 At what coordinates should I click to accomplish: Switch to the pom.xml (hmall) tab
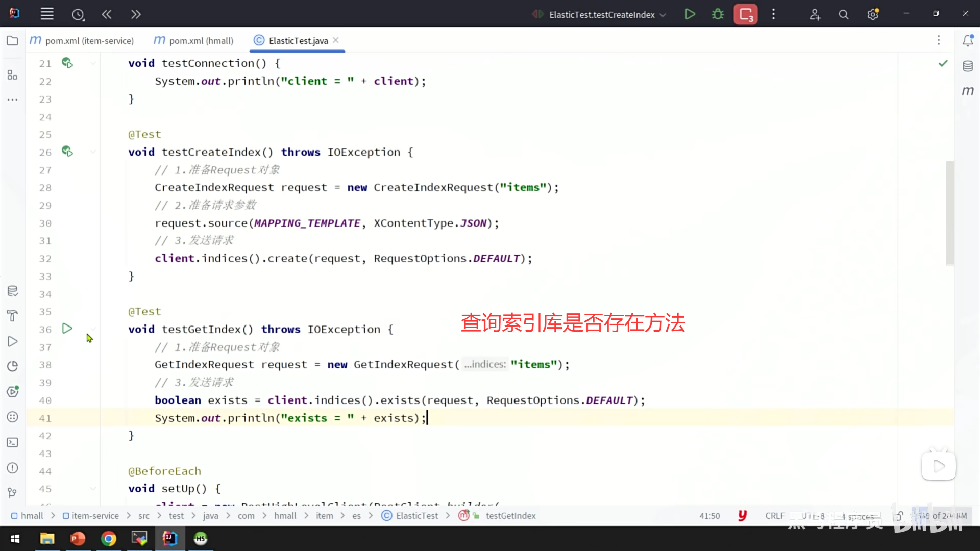tap(201, 41)
